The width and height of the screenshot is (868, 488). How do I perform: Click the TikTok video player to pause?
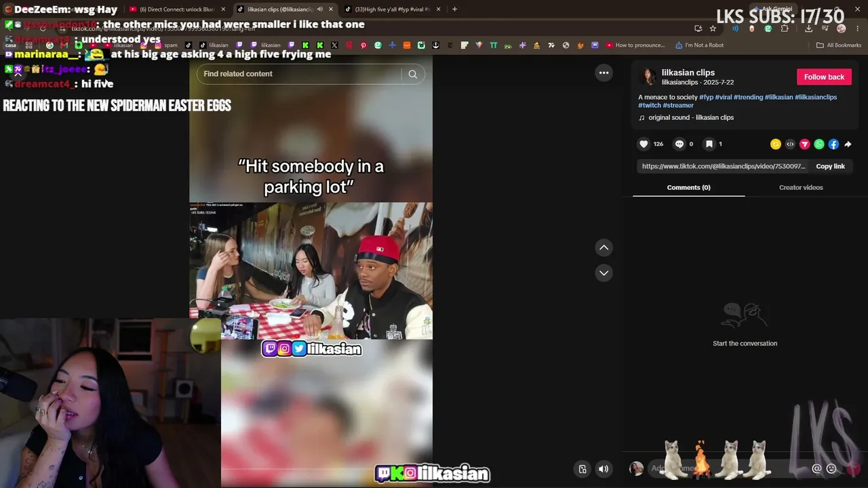pos(311,271)
